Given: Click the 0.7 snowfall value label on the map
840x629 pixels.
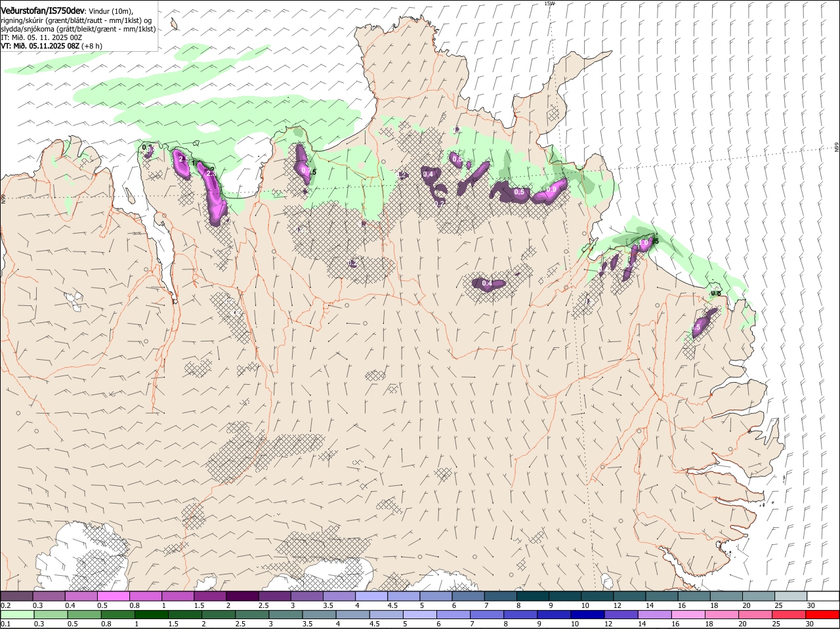Looking at the screenshot, I should (x=306, y=170).
